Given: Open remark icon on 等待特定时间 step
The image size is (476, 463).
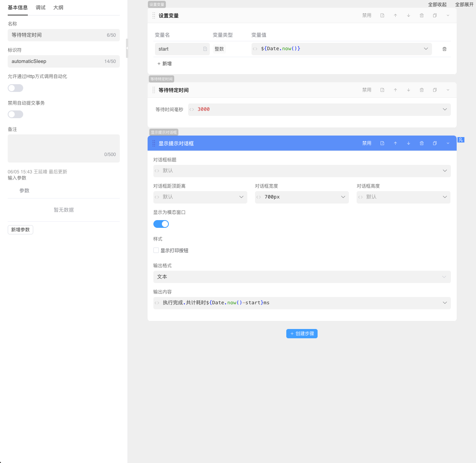Looking at the screenshot, I should pyautogui.click(x=382, y=90).
